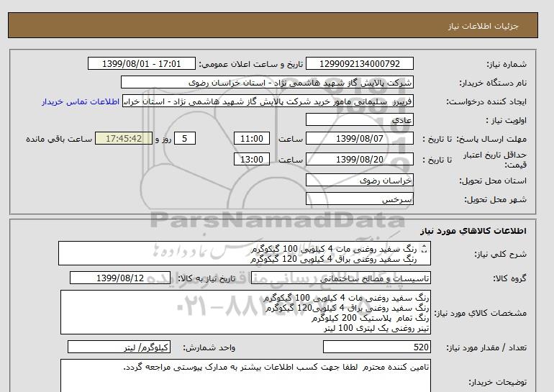Click the need number field 1299092134000792
The height and width of the screenshot is (392, 554).
[x=359, y=64]
